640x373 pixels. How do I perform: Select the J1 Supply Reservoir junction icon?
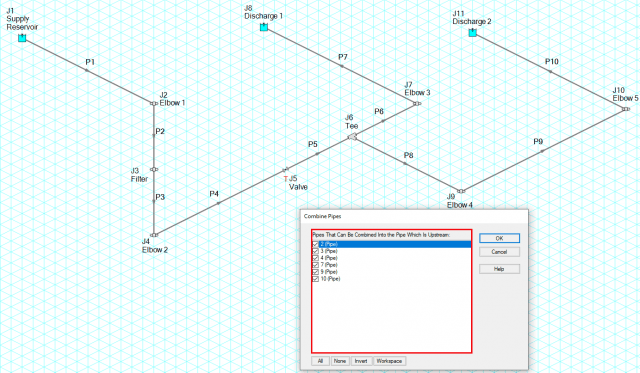pyautogui.click(x=22, y=38)
